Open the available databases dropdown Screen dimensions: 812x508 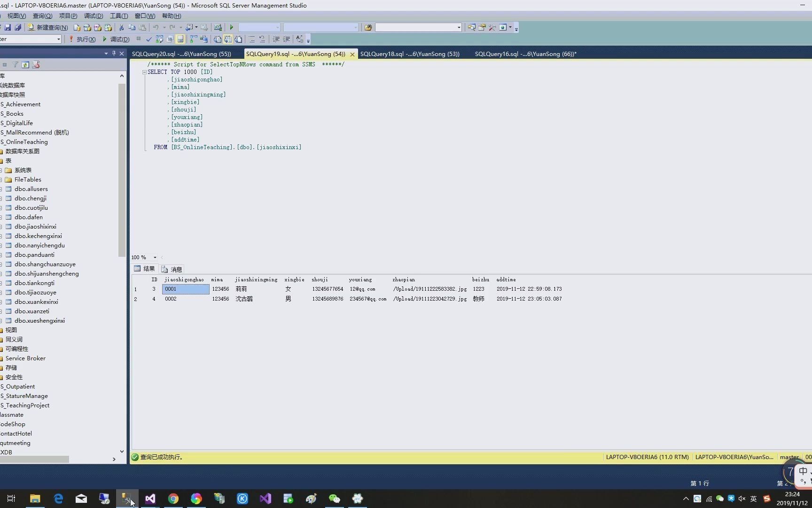(58, 39)
